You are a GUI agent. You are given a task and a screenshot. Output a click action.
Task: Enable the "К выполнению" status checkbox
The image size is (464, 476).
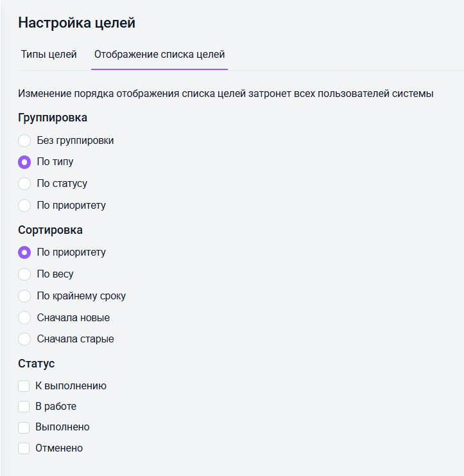click(x=24, y=386)
